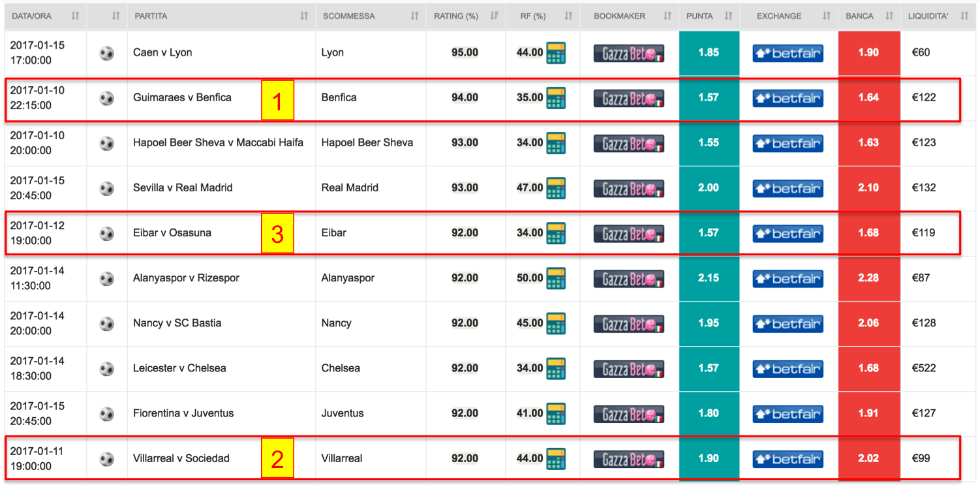Click Betfair logo in Nancy v SC Bastia row
Screen dimensions: 980x487
pyautogui.click(x=788, y=324)
